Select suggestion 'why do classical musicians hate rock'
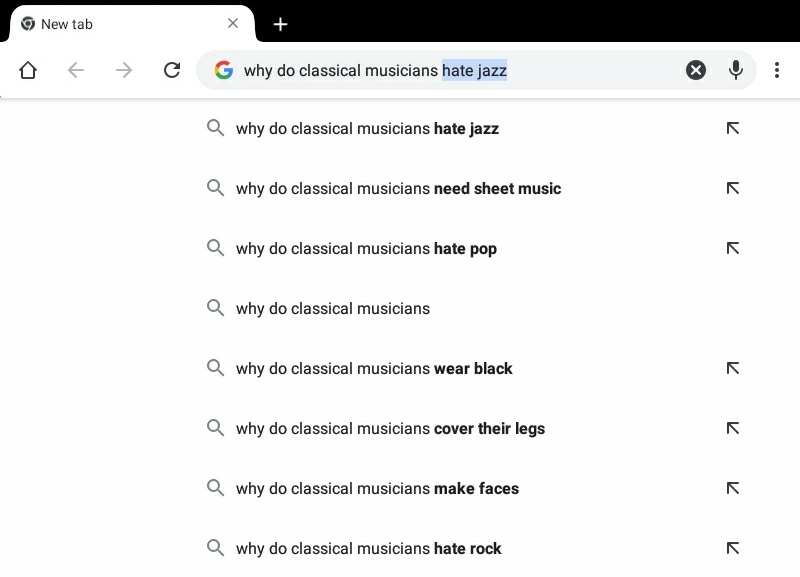The height and width of the screenshot is (577, 800). [x=366, y=548]
